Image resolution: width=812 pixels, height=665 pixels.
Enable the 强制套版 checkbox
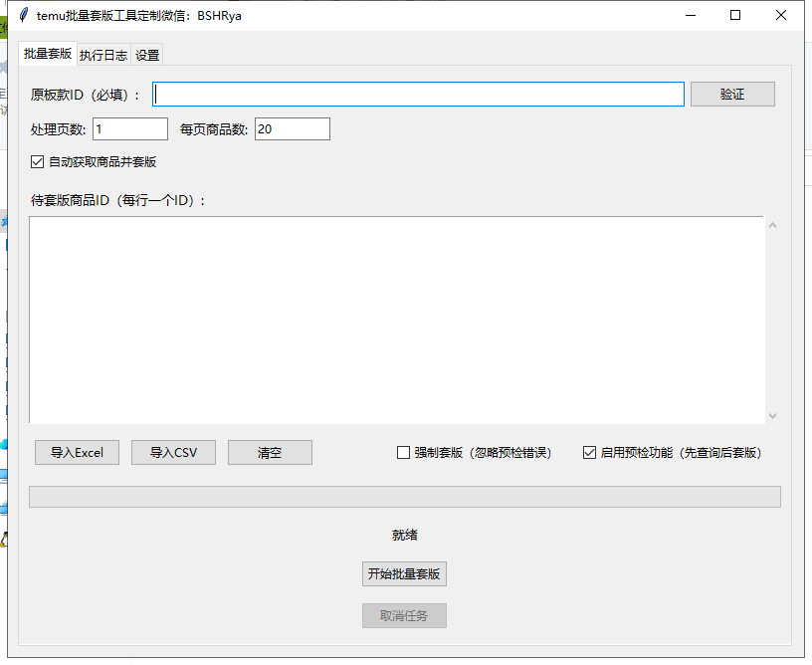pyautogui.click(x=403, y=453)
